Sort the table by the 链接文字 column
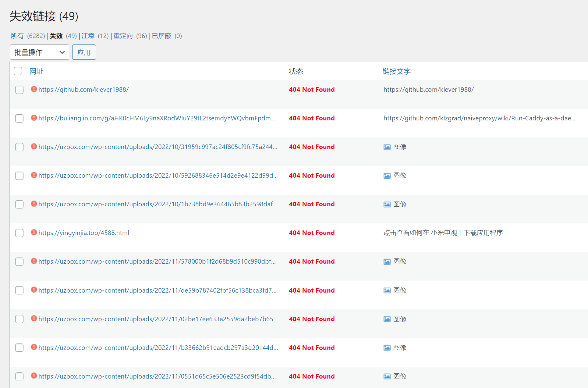The image size is (588, 388). (397, 71)
